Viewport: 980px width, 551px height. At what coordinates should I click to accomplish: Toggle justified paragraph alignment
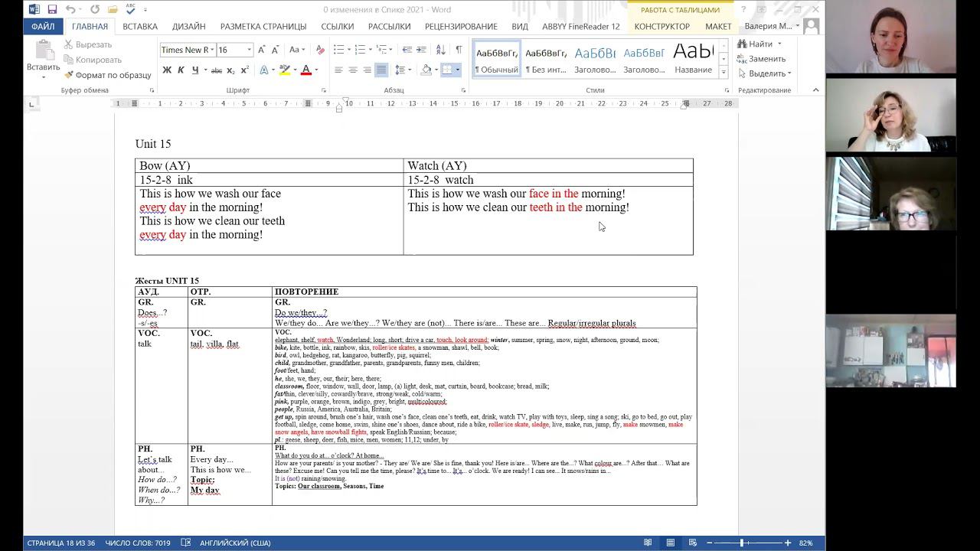(x=381, y=70)
